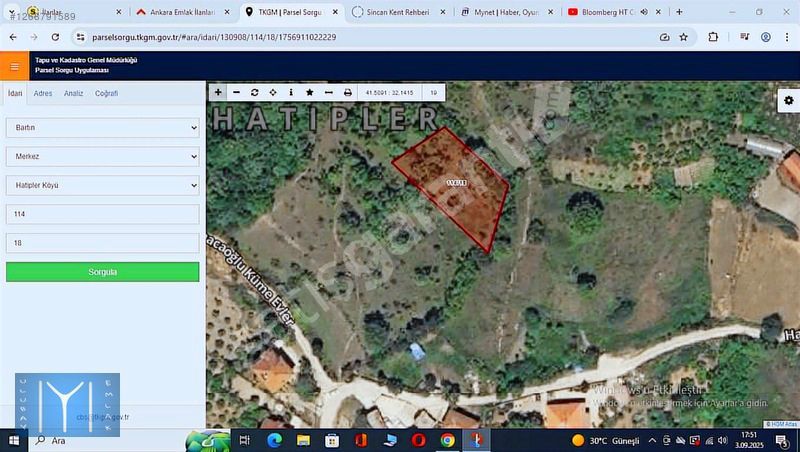Switch to the Adres tab

[43, 93]
